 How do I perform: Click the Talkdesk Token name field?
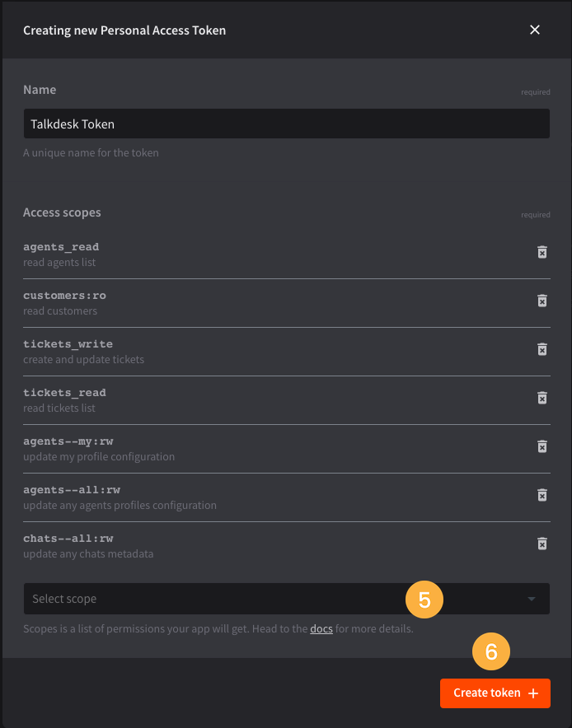pos(287,124)
